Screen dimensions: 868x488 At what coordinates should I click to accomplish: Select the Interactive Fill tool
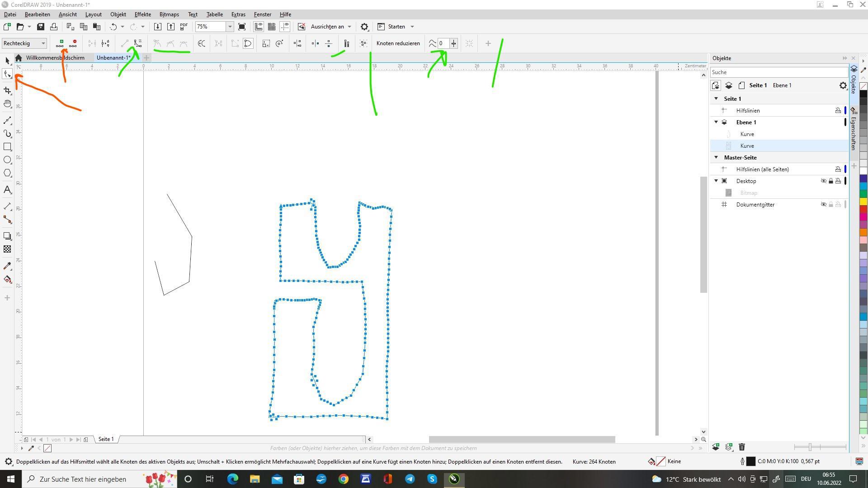point(7,279)
